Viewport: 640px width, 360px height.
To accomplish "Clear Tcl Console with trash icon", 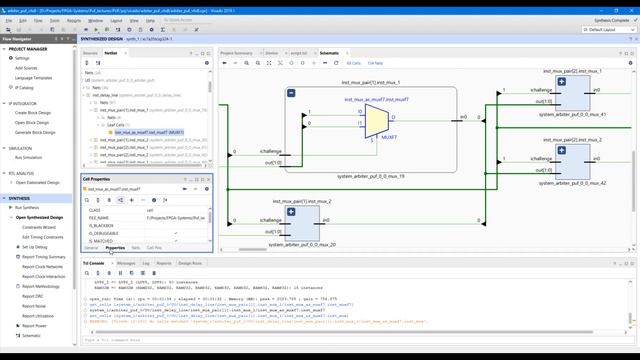I will (x=154, y=273).
